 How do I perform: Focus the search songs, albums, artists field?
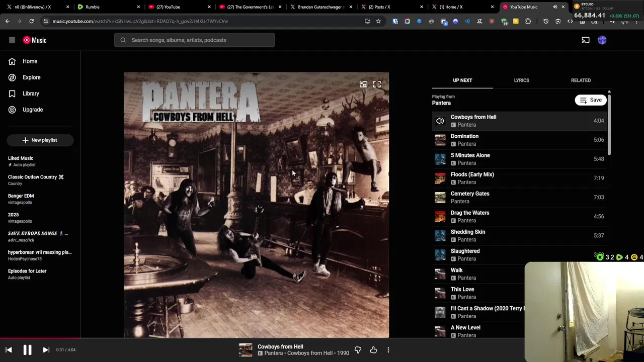click(194, 40)
